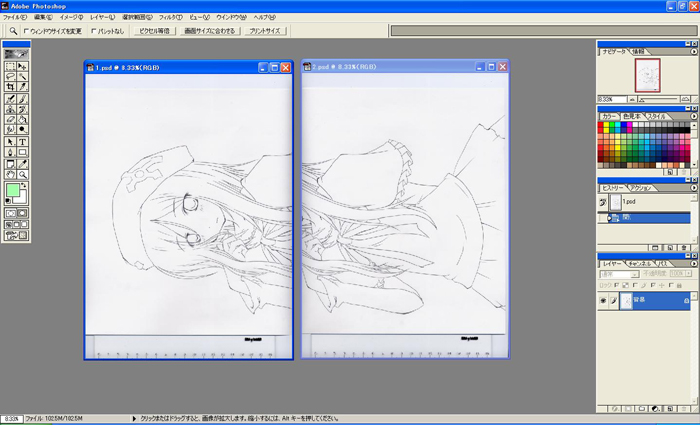Select the Pen tool
700x425 pixels.
coord(10,152)
